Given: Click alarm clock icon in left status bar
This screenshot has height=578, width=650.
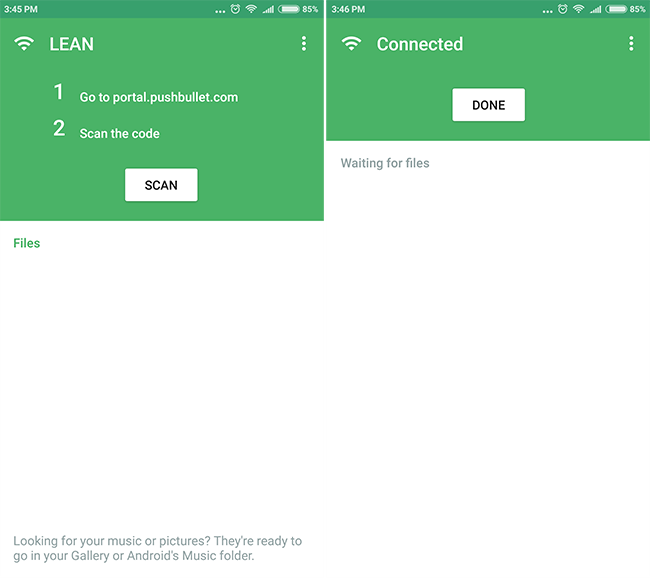Looking at the screenshot, I should tap(235, 9).
